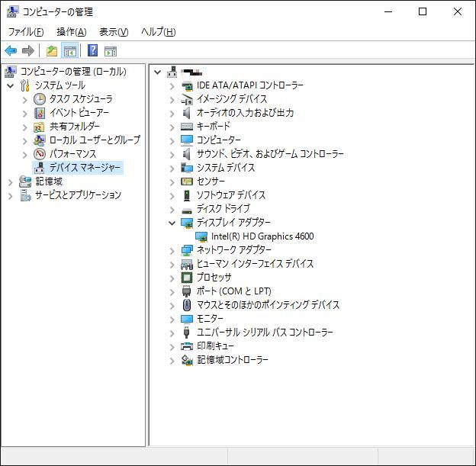Select the 共有フォルダー label

pos(75,127)
